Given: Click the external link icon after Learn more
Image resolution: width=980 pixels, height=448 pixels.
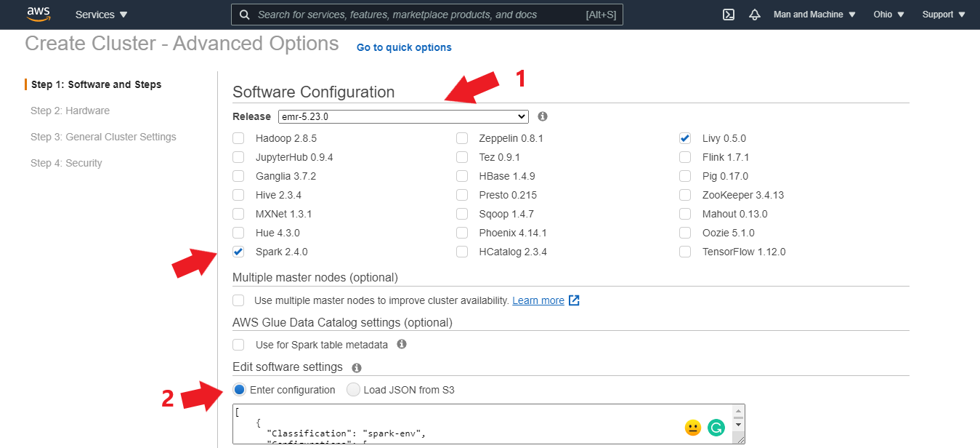Looking at the screenshot, I should pyautogui.click(x=574, y=300).
